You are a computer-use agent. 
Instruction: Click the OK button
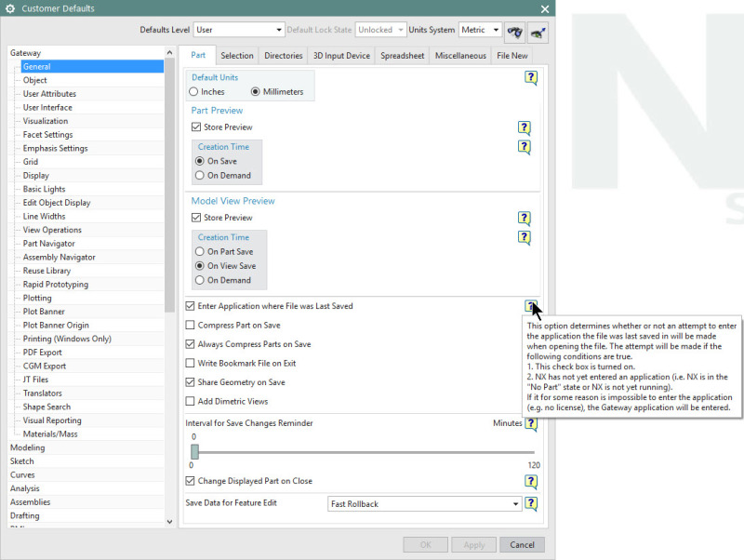[x=426, y=545]
